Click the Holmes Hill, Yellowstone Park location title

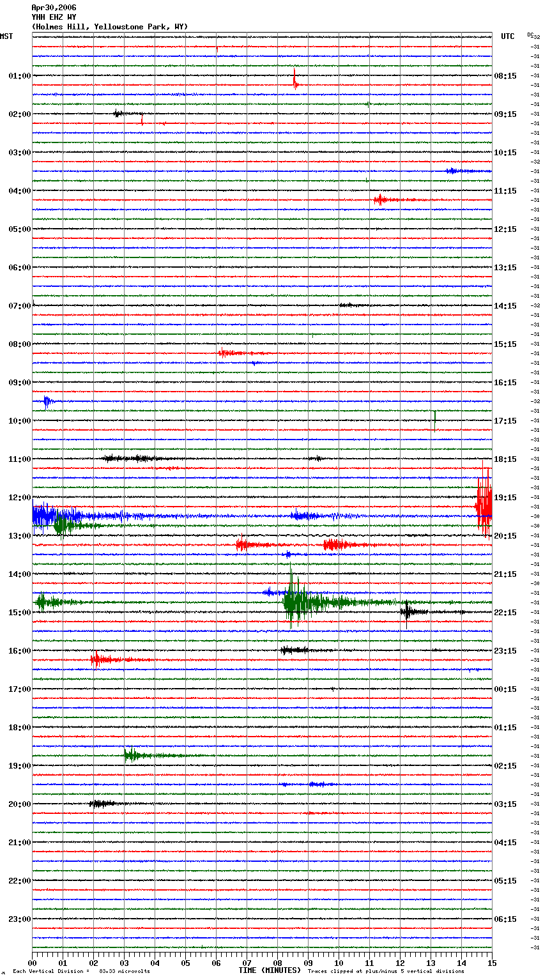click(x=110, y=27)
